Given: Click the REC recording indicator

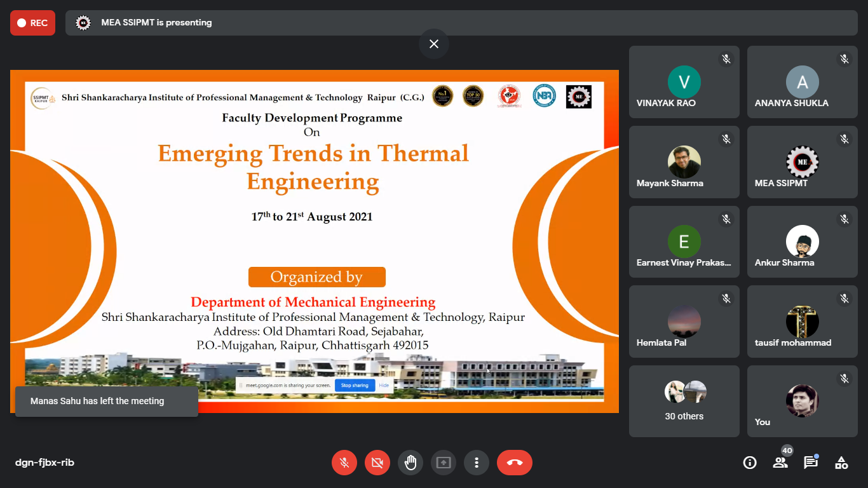Looking at the screenshot, I should 32,23.
